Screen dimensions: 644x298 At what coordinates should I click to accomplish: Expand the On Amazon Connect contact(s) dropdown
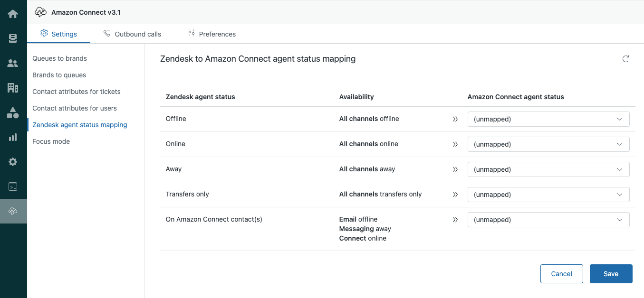[548, 220]
